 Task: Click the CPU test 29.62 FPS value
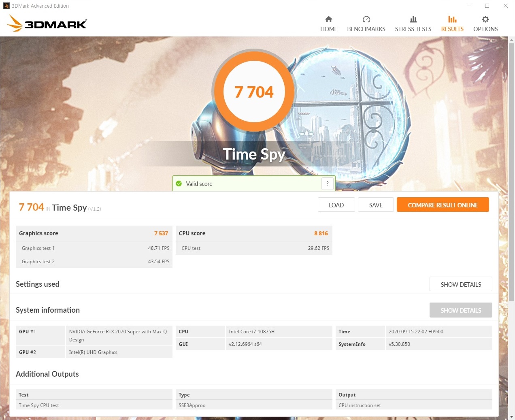tap(319, 248)
